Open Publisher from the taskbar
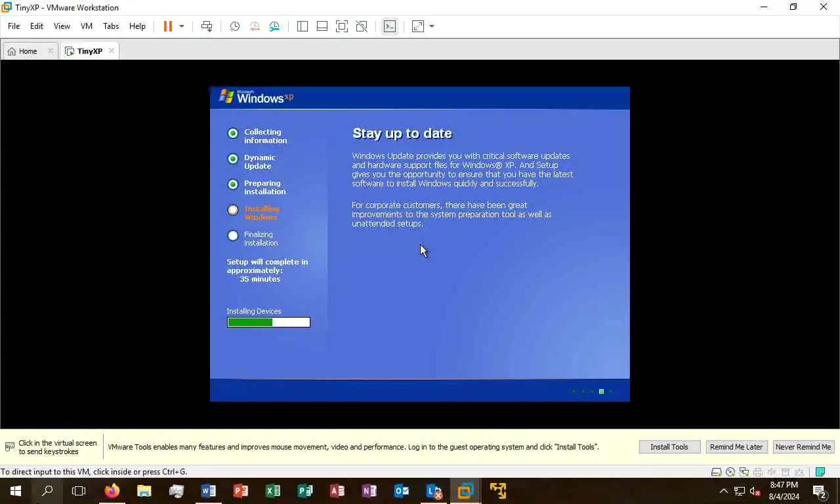 click(305, 491)
